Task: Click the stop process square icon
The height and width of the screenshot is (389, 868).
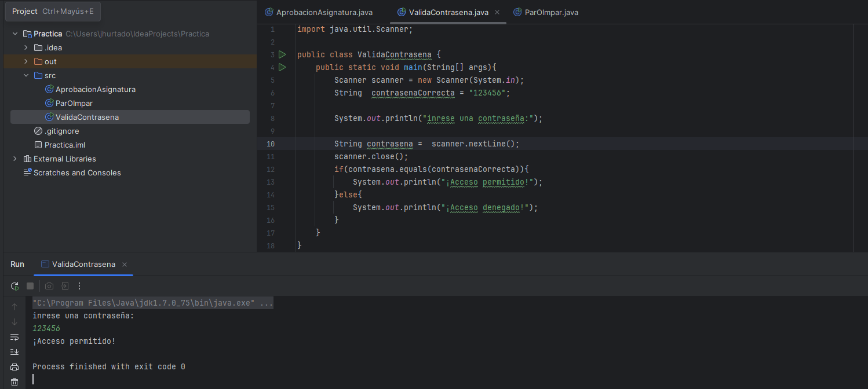Action: pos(30,286)
